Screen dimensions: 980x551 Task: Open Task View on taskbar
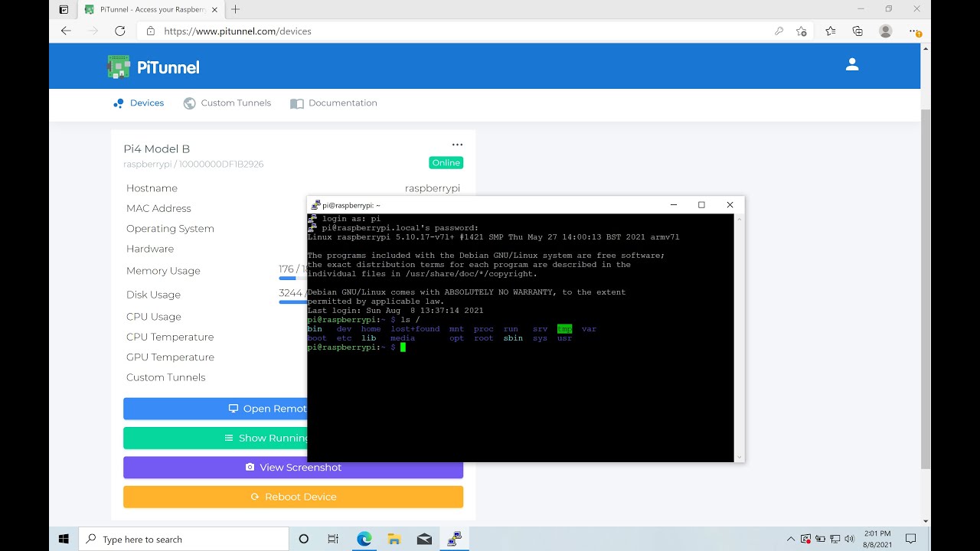click(x=333, y=540)
